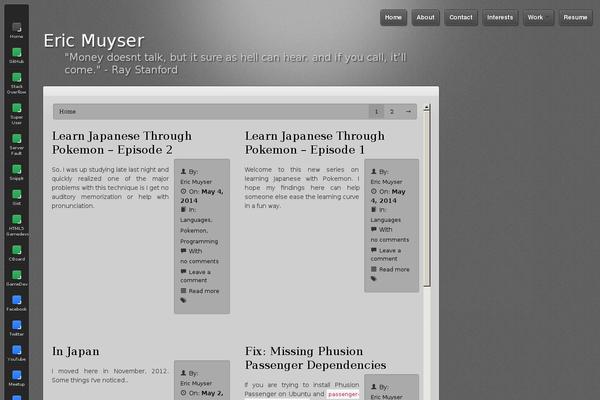600x400 pixels.
Task: Click no comments on Episode 2 post
Action: pyautogui.click(x=199, y=261)
